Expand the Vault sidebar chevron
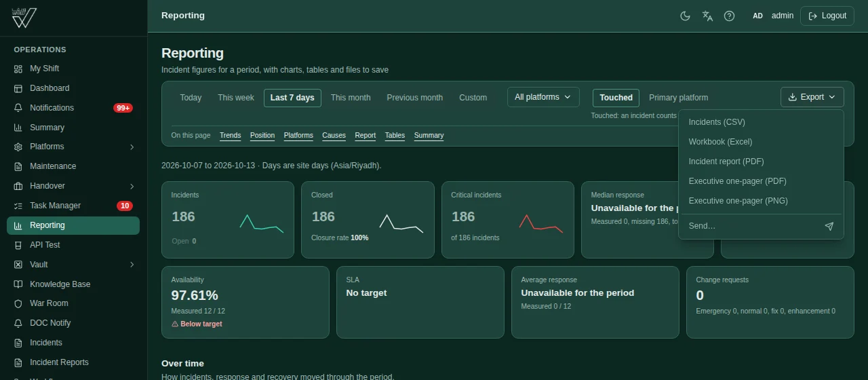Image resolution: width=868 pixels, height=380 pixels. tap(132, 265)
